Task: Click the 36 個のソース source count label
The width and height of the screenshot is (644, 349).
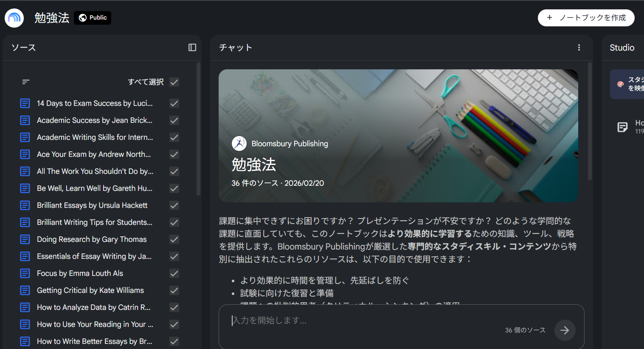Action: click(x=525, y=330)
